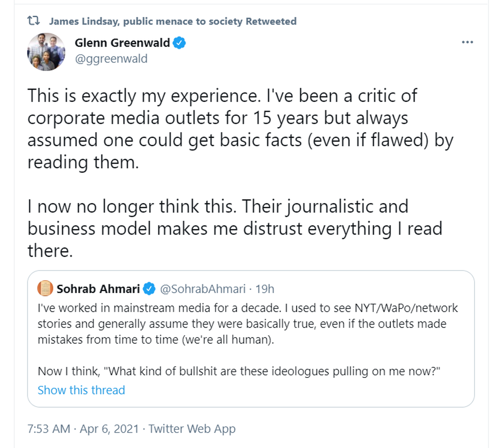Open James Lindsay's retweeted notice link

pos(173,21)
